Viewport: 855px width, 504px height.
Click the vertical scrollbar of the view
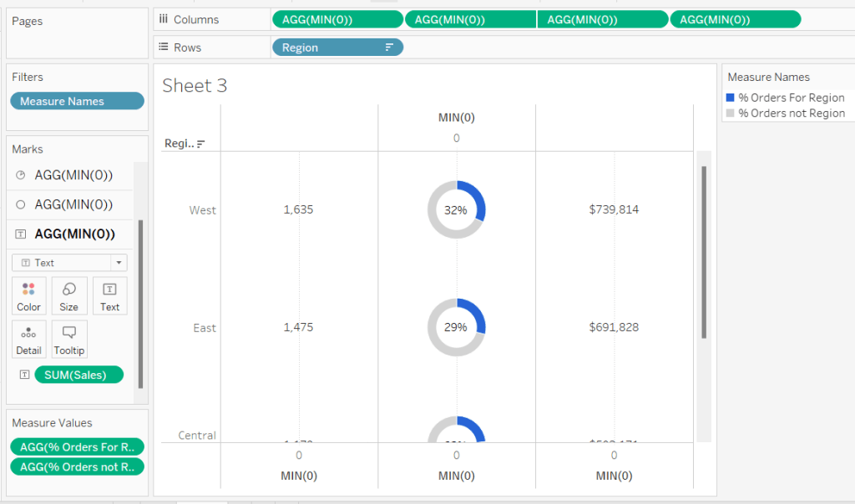pos(704,250)
